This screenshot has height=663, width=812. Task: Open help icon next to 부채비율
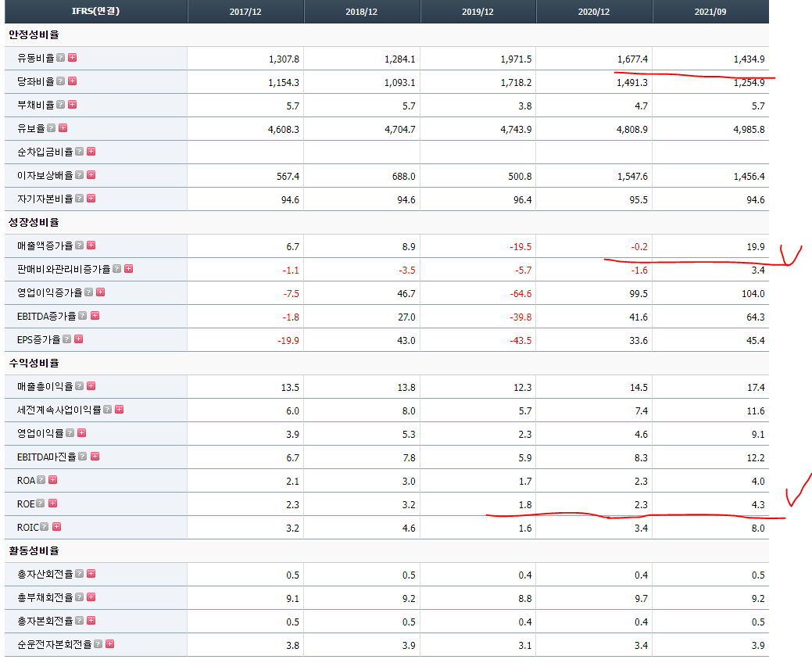click(61, 105)
